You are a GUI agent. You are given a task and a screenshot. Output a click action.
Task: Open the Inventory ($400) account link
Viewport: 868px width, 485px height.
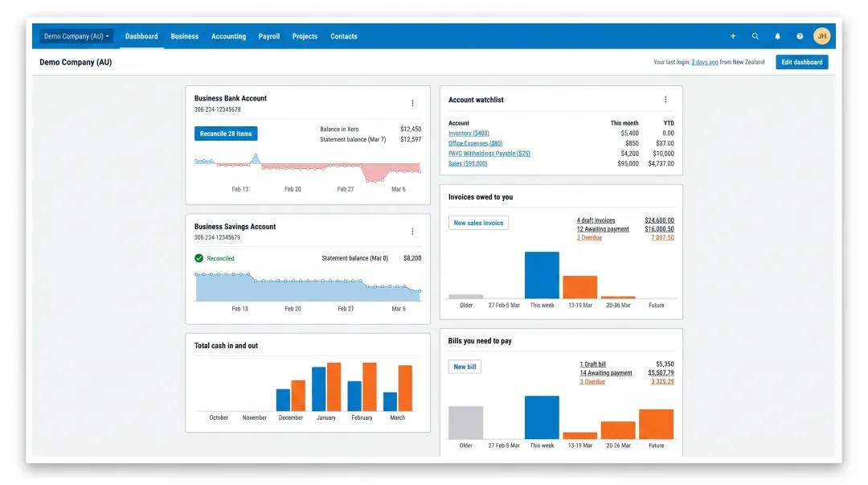(469, 133)
